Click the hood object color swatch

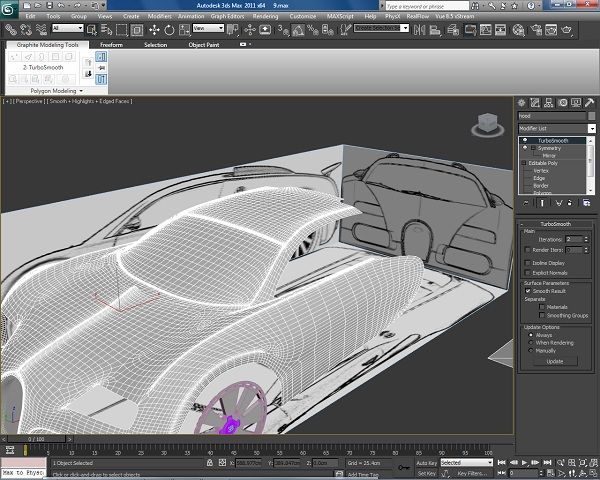pyautogui.click(x=592, y=116)
